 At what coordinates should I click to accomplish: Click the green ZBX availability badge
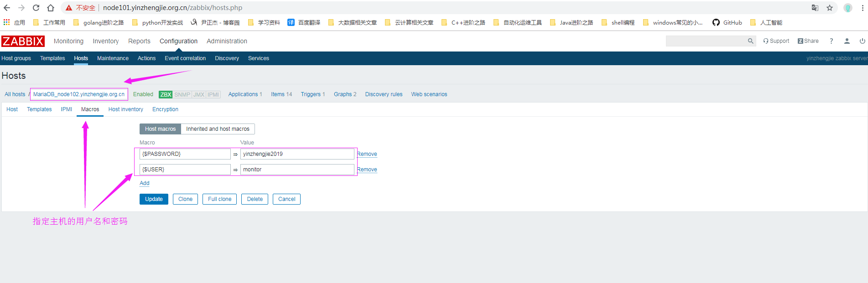click(x=166, y=95)
